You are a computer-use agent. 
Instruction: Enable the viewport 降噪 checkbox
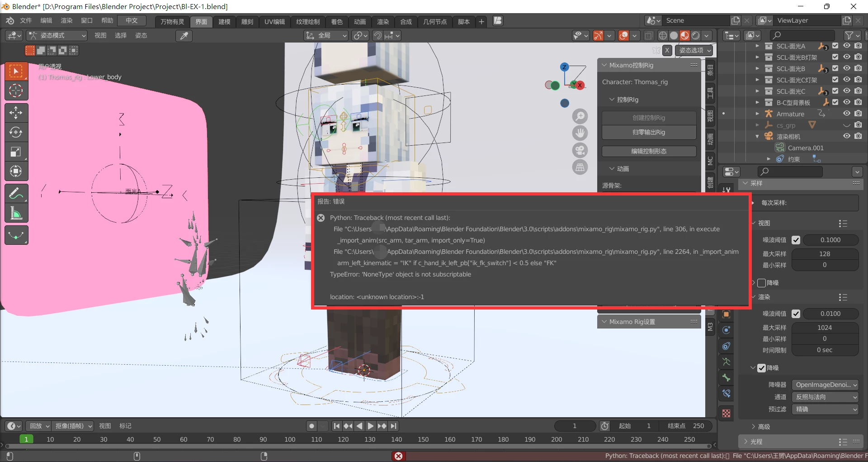[762, 283]
